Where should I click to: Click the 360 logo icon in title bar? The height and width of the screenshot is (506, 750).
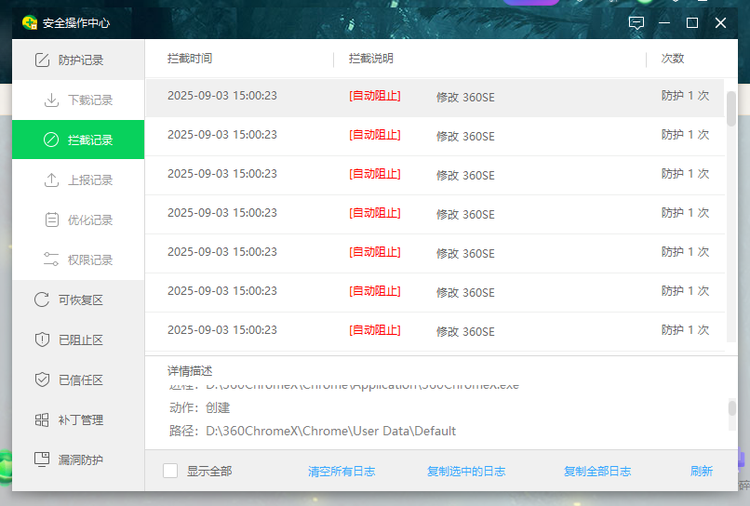[30, 22]
